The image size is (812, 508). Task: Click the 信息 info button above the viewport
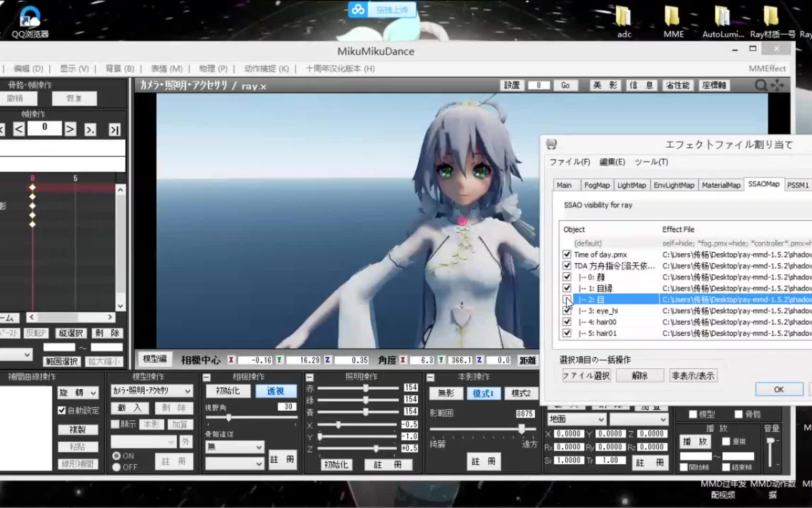[x=641, y=85]
